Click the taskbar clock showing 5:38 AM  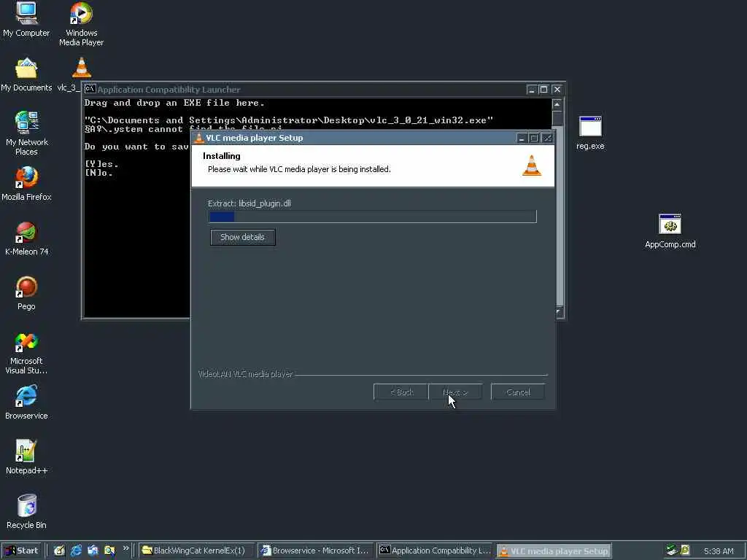pos(719,551)
